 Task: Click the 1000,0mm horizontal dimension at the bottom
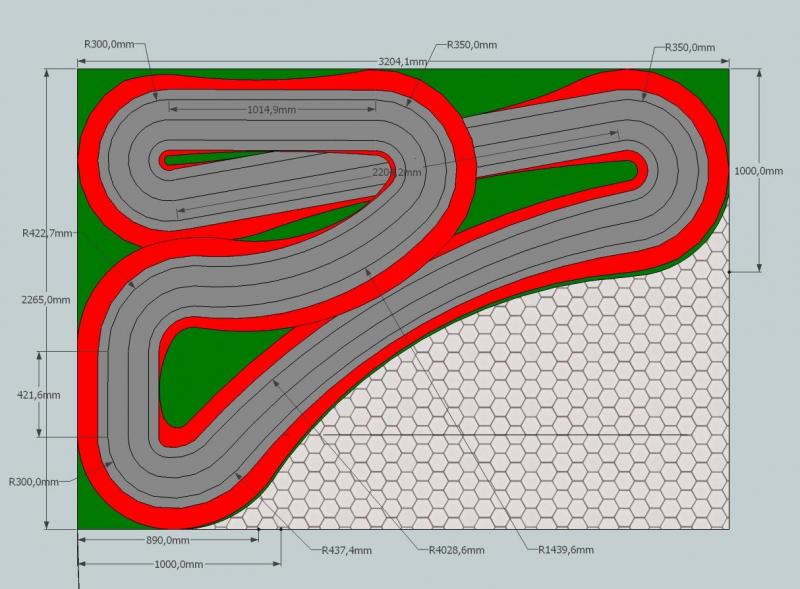178,565
